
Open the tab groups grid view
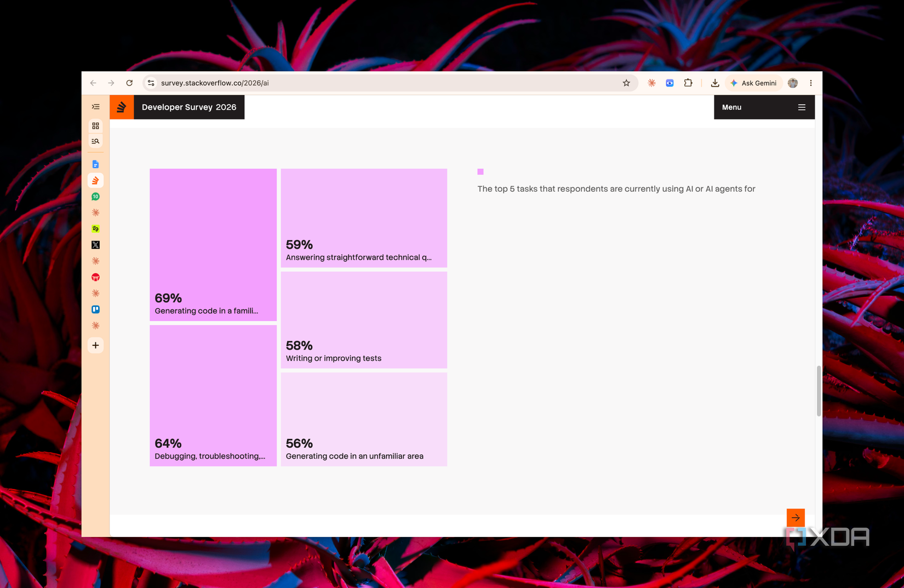point(95,126)
